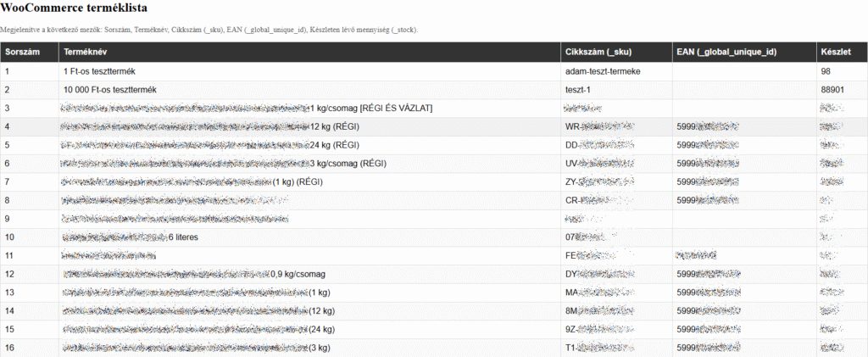The image size is (868, 357).
Task: Click the description paragraph below the heading
Action: [209, 30]
